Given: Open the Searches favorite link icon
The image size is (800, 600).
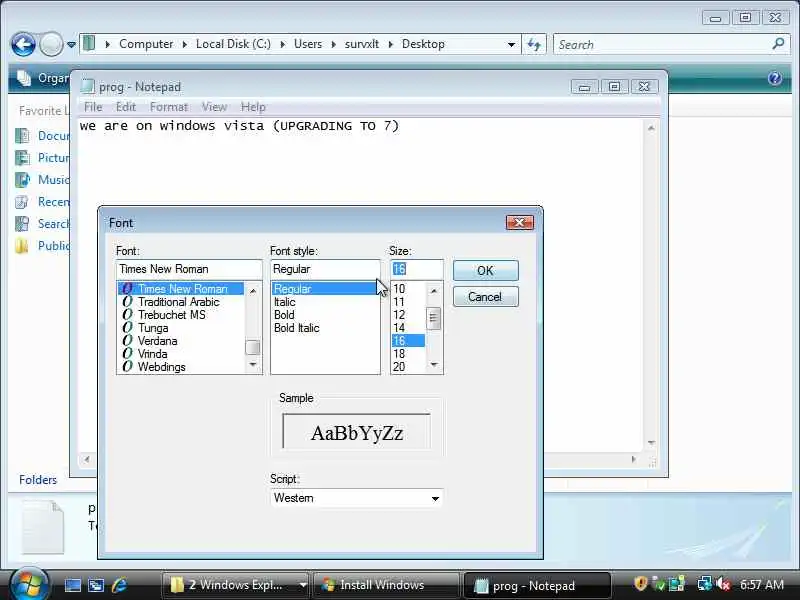Looking at the screenshot, I should [x=22, y=223].
